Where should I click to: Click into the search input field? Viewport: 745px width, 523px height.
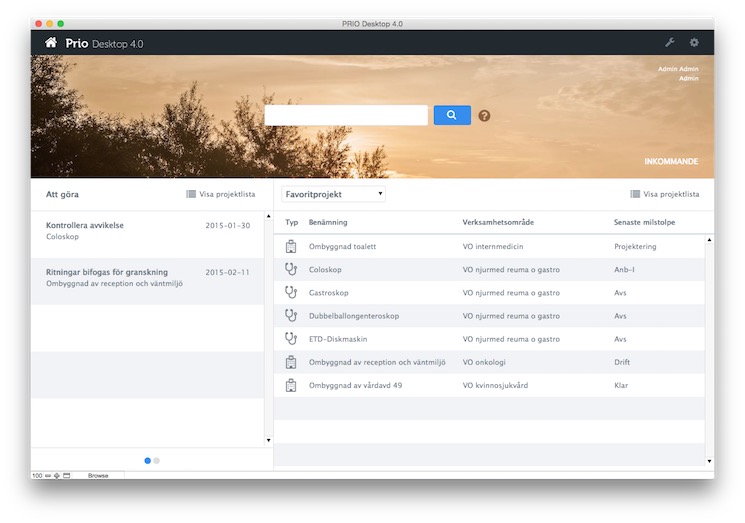(x=346, y=115)
